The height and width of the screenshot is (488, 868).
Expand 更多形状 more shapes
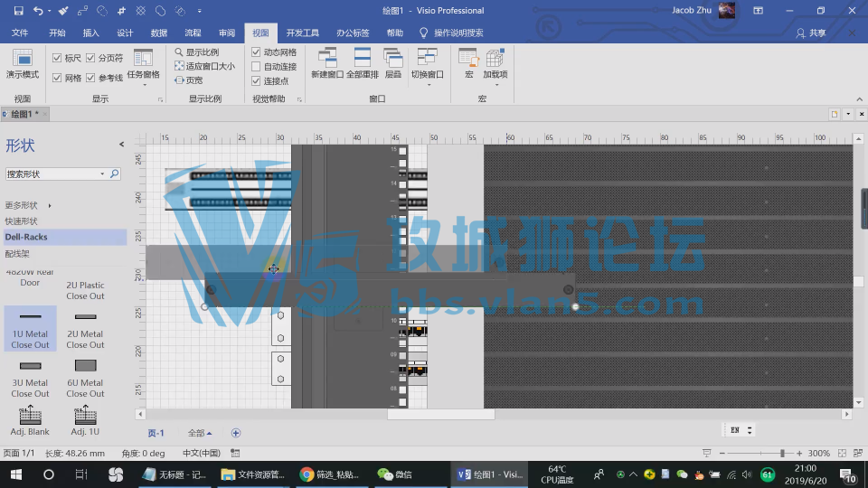click(x=28, y=205)
